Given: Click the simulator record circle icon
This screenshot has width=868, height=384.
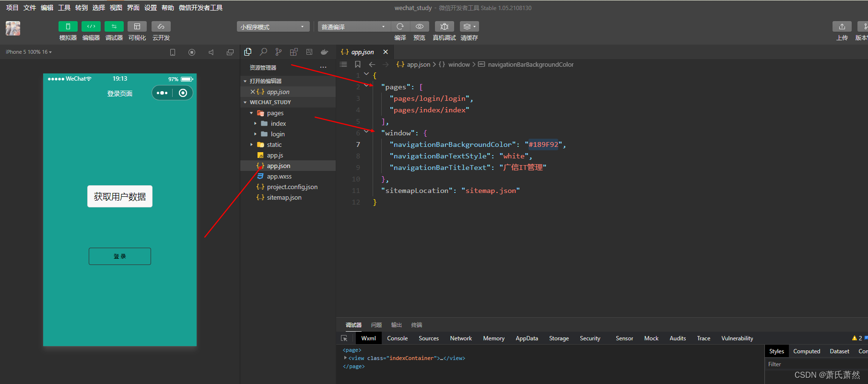Looking at the screenshot, I should click(x=192, y=52).
